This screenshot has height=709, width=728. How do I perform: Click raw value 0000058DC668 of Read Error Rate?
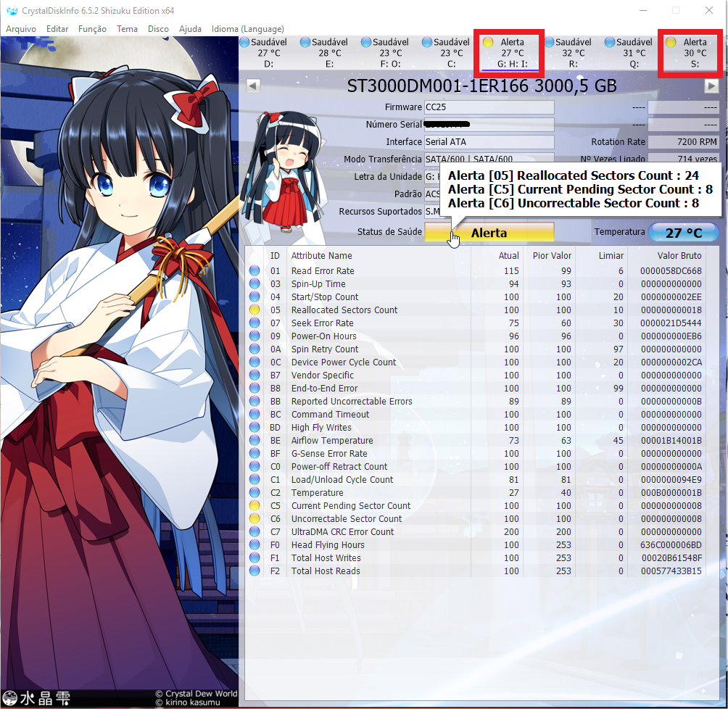pos(671,270)
